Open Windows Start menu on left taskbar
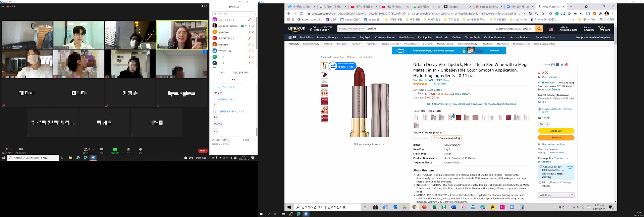Image resolution: width=644 pixels, height=217 pixels. (4, 158)
